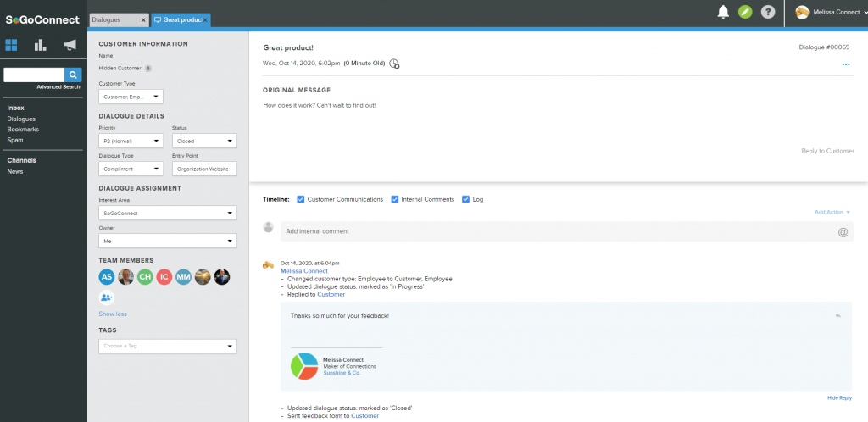Expand the Owner dropdown
Image resolution: width=868 pixels, height=422 pixels.
167,242
